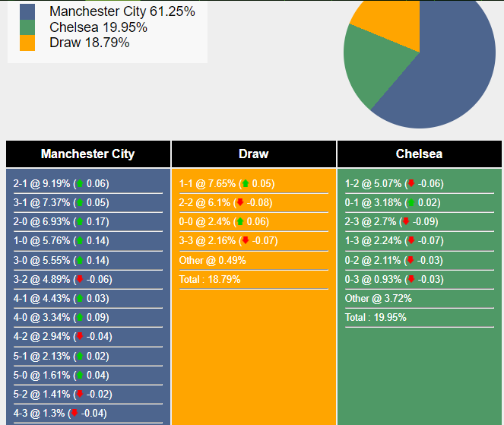Click the orange Draw legend swatch
Image resolution: width=504 pixels, height=425 pixels.
point(27,43)
